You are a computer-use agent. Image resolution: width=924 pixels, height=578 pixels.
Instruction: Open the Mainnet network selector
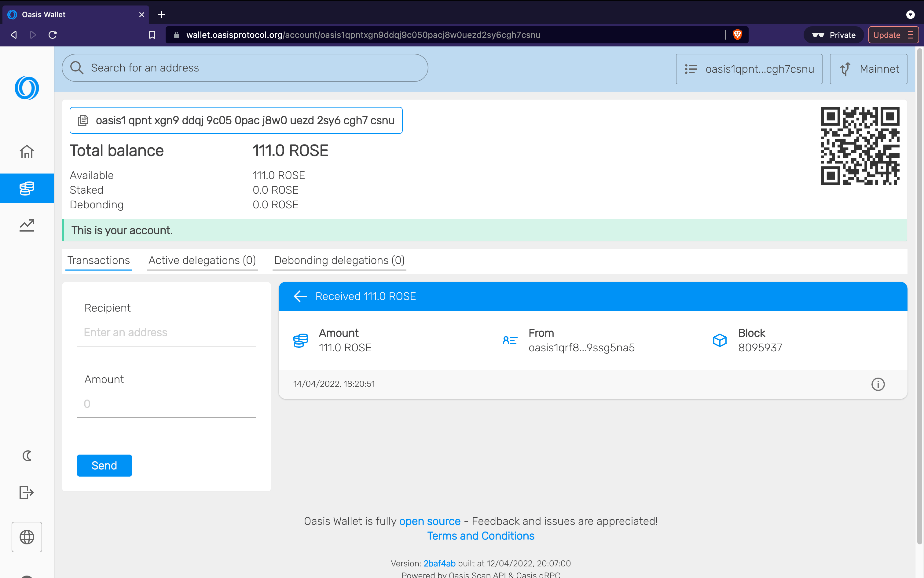pyautogui.click(x=868, y=69)
